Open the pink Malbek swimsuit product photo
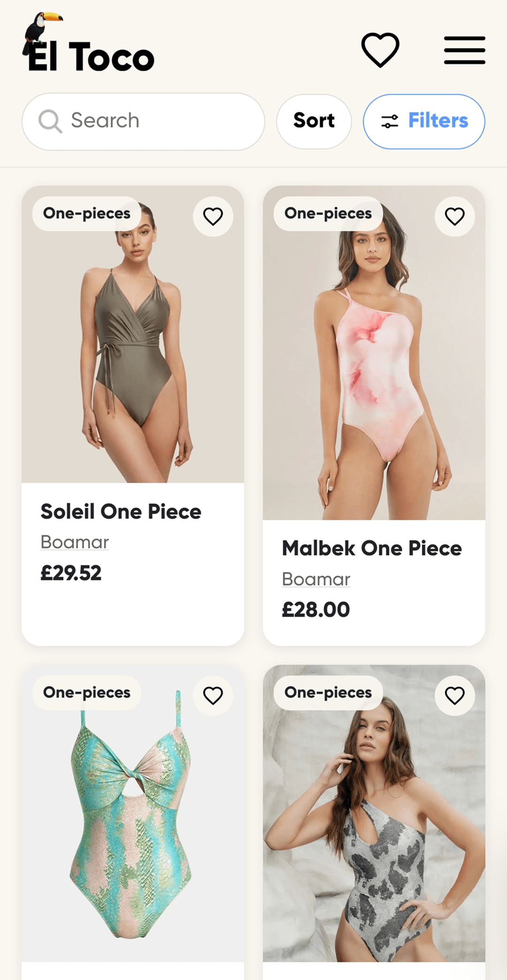 374,353
